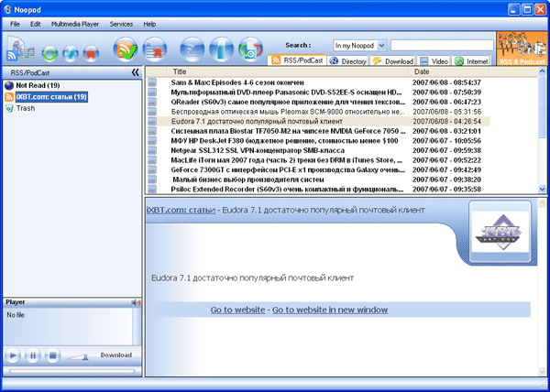Click the article icon of Netgear SSL312 row

(152, 150)
